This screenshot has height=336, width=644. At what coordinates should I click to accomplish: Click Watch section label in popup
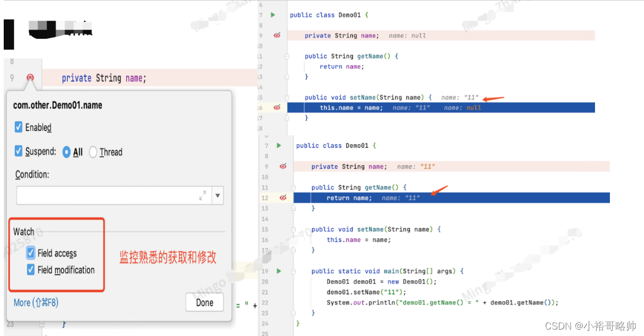(23, 232)
